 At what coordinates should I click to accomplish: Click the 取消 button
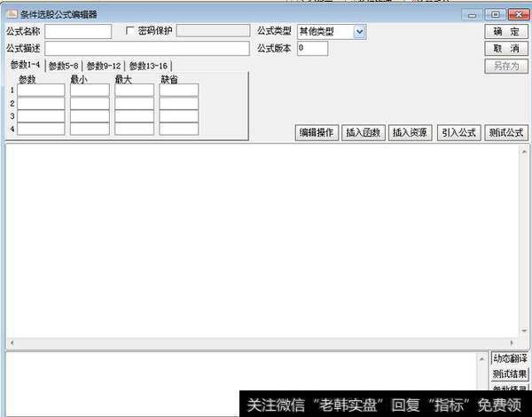[x=506, y=49]
